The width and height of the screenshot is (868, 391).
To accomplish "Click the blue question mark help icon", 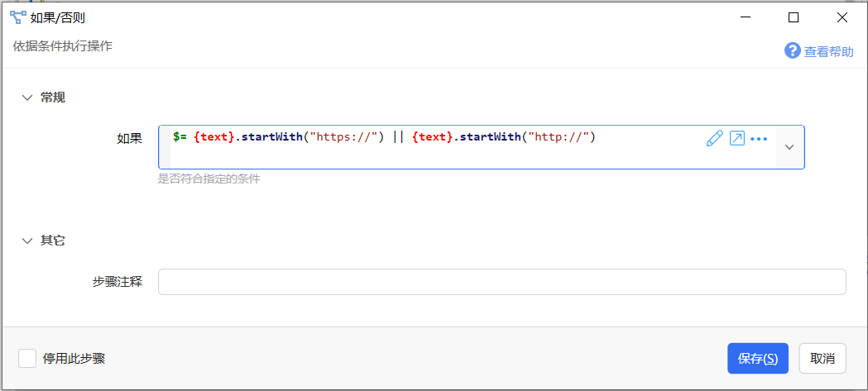I will point(793,51).
